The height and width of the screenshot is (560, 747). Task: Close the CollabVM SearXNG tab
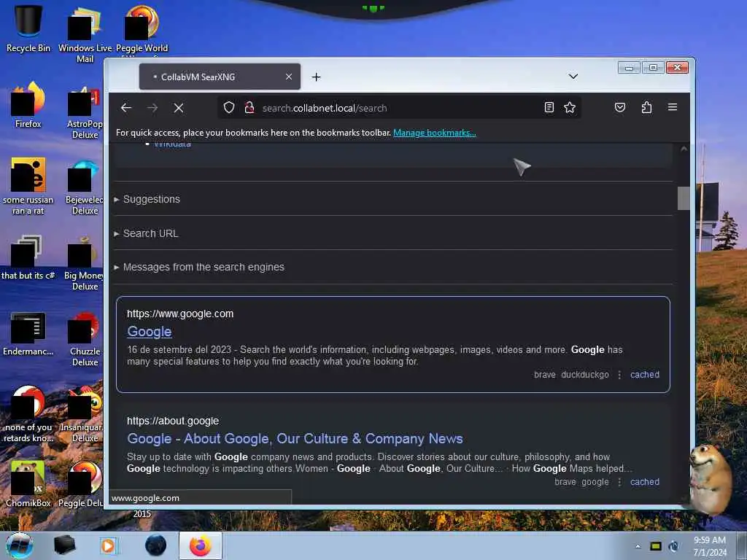[289, 77]
